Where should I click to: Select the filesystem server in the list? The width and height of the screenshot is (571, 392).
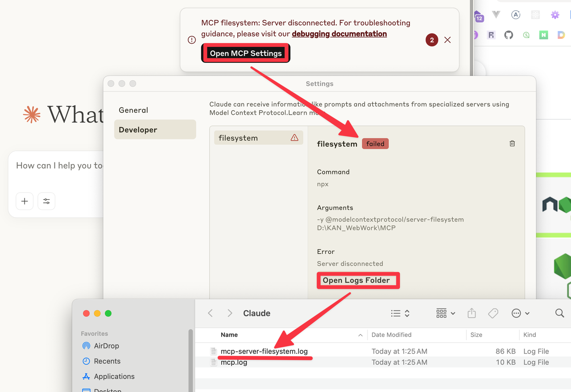pyautogui.click(x=258, y=138)
